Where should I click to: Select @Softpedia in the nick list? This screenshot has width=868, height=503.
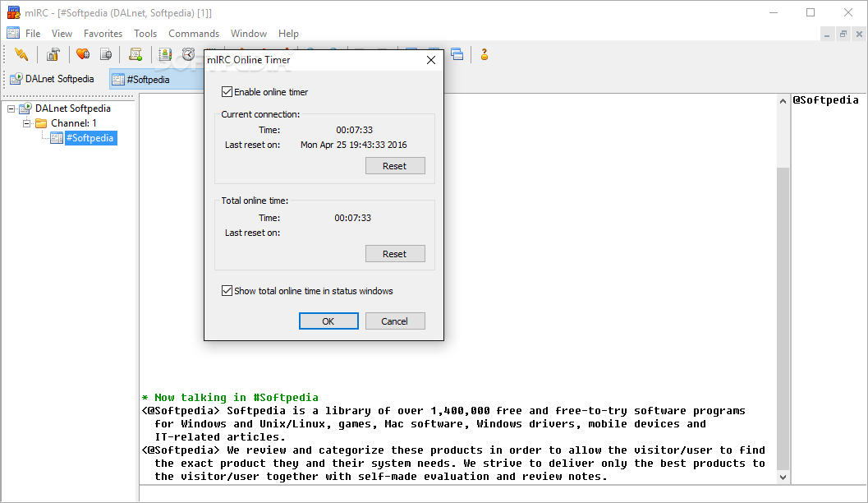click(x=825, y=100)
